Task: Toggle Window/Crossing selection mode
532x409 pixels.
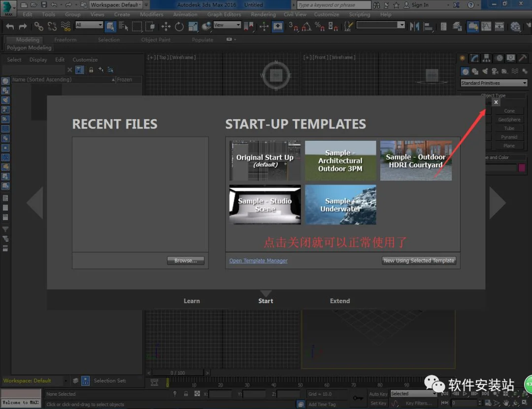Action: [x=150, y=26]
